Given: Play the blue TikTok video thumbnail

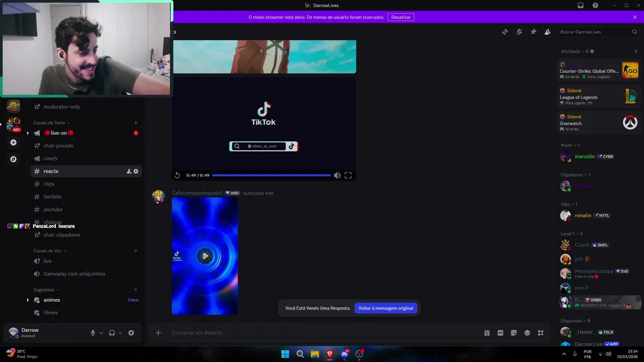Looking at the screenshot, I should click(205, 256).
